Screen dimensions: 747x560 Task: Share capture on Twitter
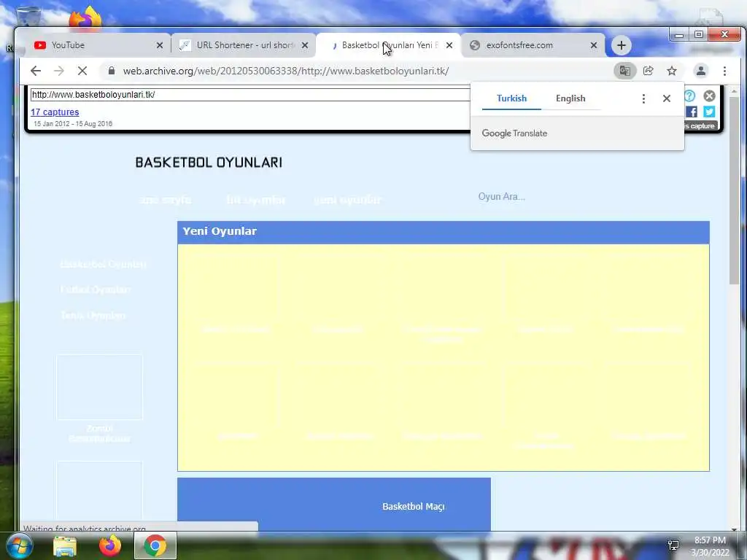tap(709, 112)
